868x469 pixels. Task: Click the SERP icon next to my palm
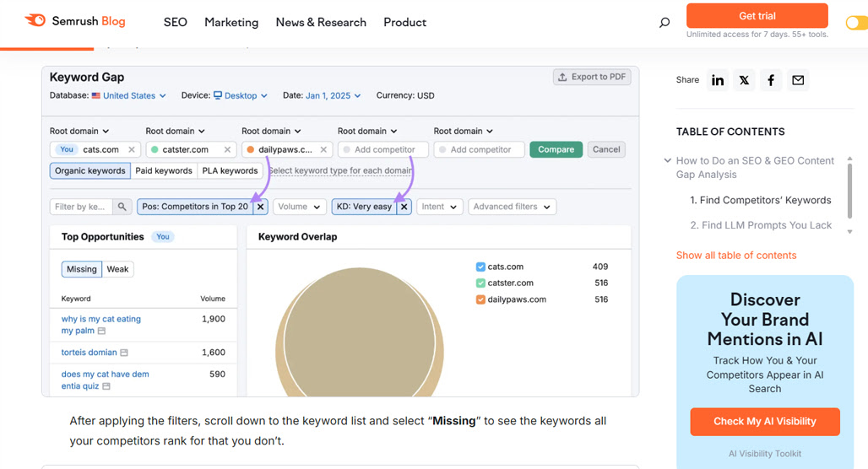coord(101,331)
